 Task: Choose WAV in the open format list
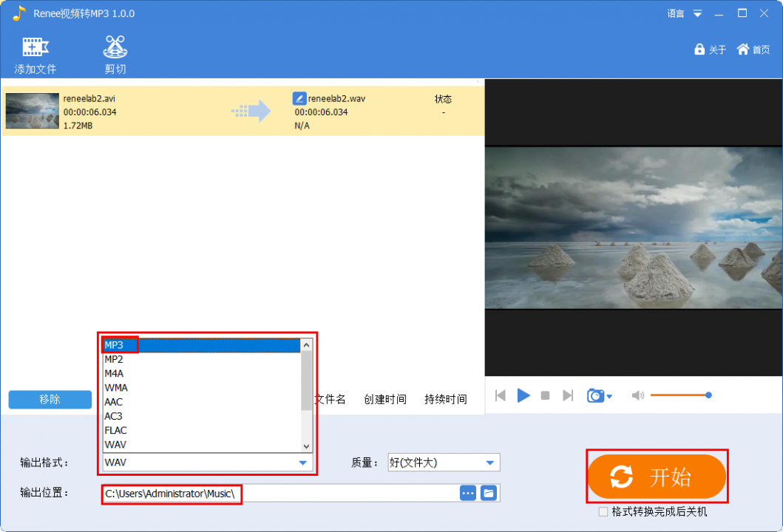pyautogui.click(x=201, y=445)
